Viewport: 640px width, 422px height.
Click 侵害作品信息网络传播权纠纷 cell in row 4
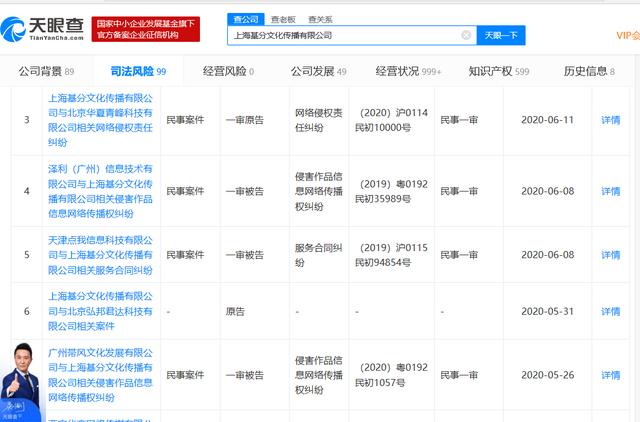[318, 191]
